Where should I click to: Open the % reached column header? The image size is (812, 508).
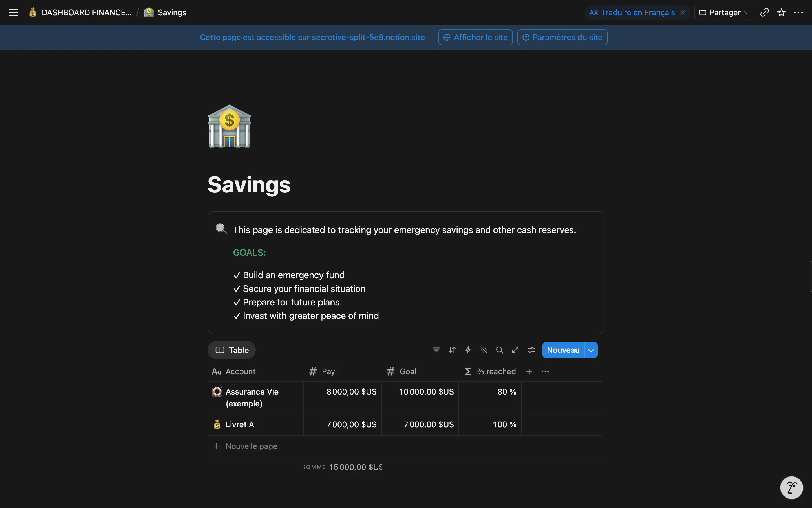coord(490,372)
